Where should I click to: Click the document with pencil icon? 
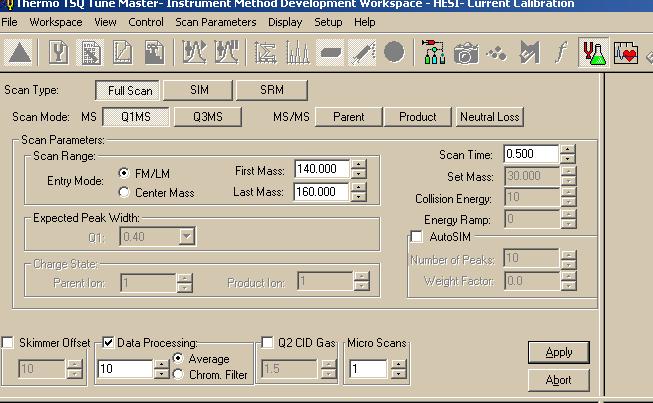122,53
